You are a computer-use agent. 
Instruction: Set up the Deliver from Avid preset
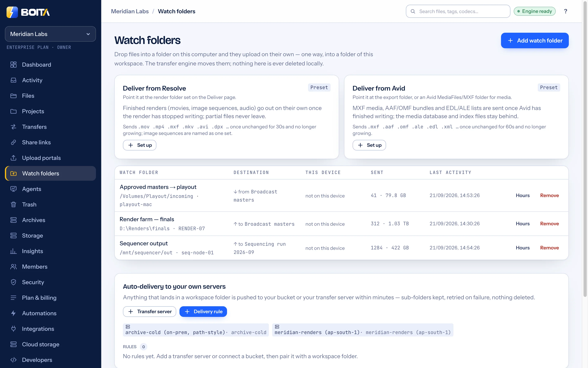click(x=369, y=145)
